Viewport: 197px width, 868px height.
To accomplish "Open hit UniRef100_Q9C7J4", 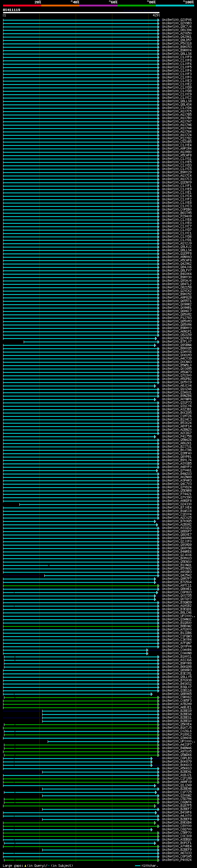I will [x=177, y=26].
